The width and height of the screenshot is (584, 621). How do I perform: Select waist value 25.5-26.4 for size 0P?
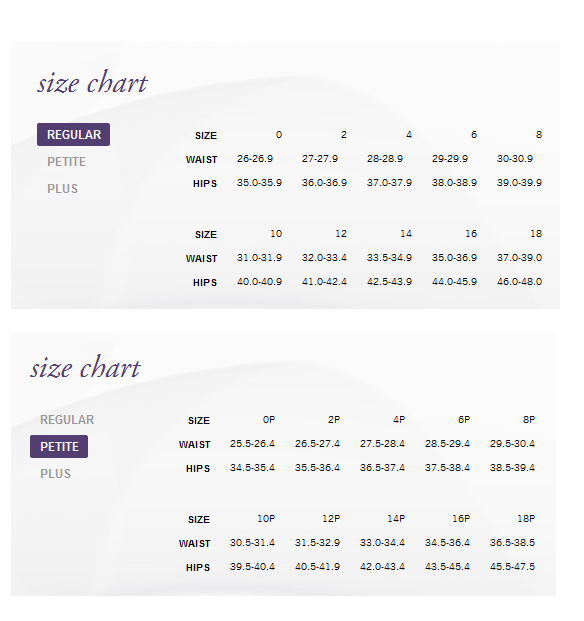pyautogui.click(x=252, y=444)
